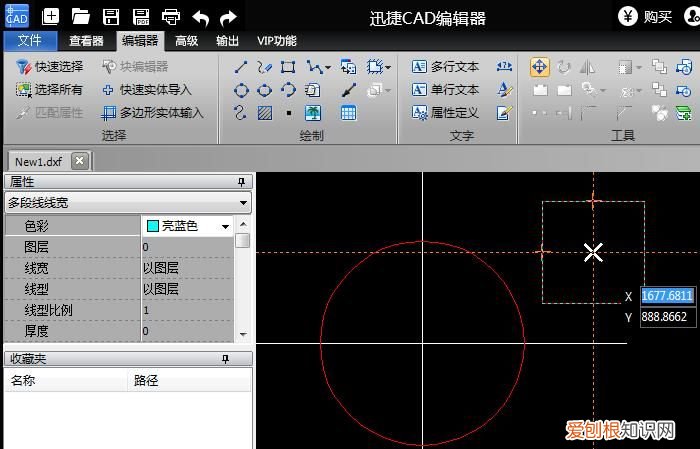Open the 亮蓝色 color dropdown
The width and height of the screenshot is (700, 449).
225,226
